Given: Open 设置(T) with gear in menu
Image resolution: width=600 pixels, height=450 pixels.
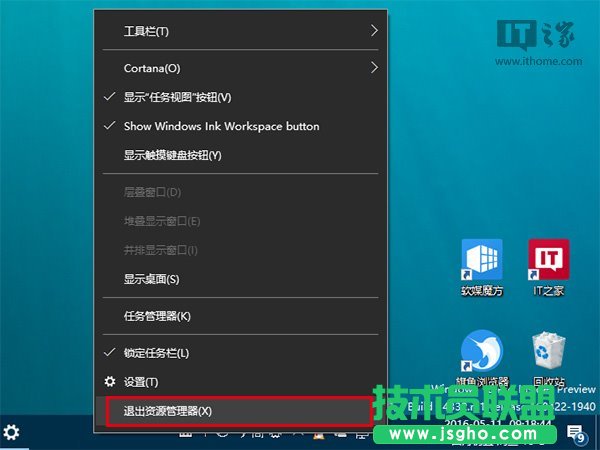Looking at the screenshot, I should click(x=140, y=382).
